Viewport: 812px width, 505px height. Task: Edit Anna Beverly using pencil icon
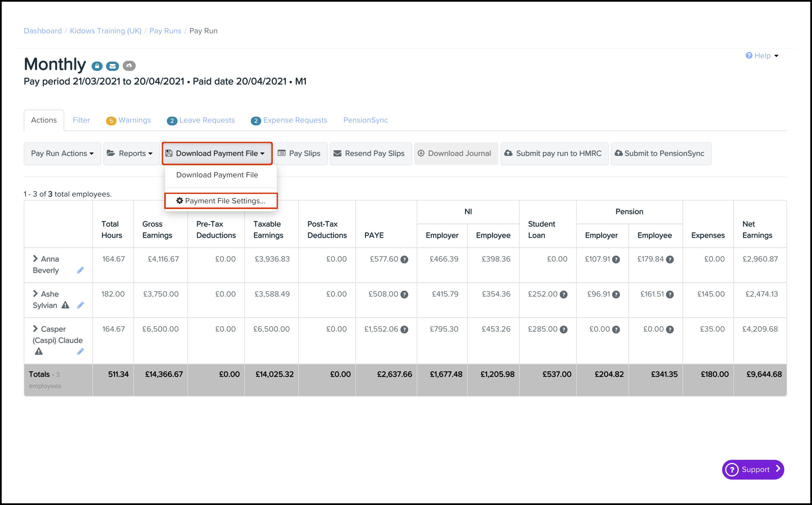(80, 270)
